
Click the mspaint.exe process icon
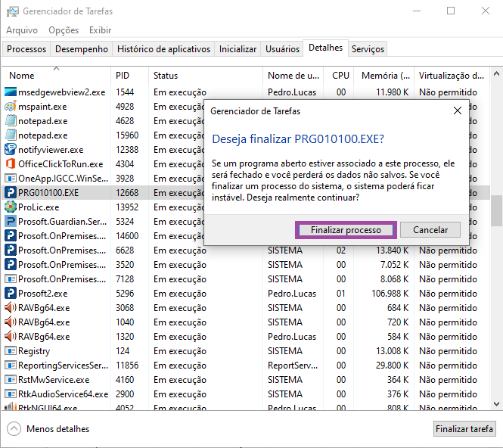point(11,107)
